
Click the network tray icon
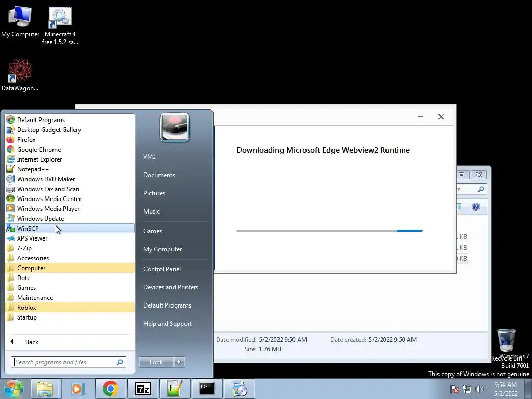467,389
